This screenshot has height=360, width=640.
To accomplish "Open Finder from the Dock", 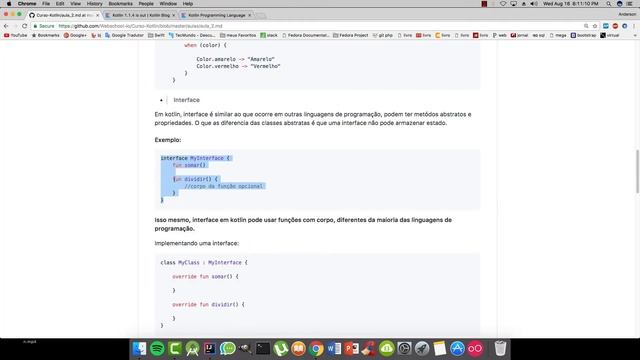I will click(140, 349).
